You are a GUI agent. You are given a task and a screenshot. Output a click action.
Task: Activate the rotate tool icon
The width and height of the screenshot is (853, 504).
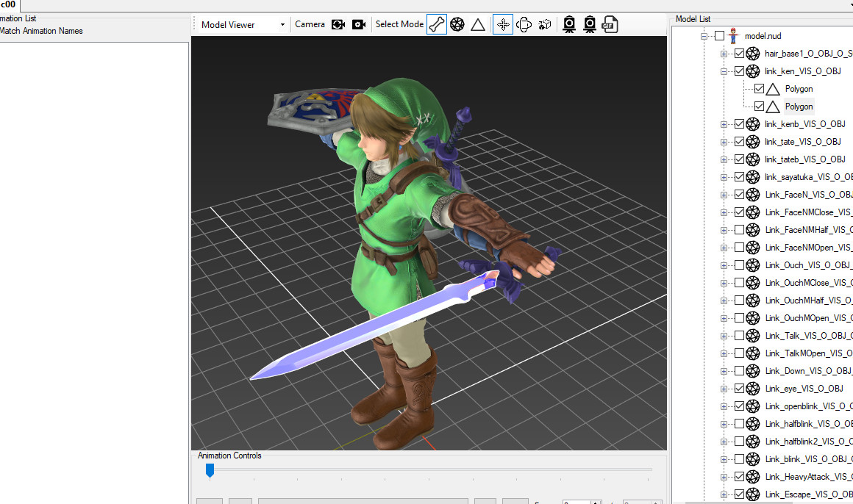[524, 24]
